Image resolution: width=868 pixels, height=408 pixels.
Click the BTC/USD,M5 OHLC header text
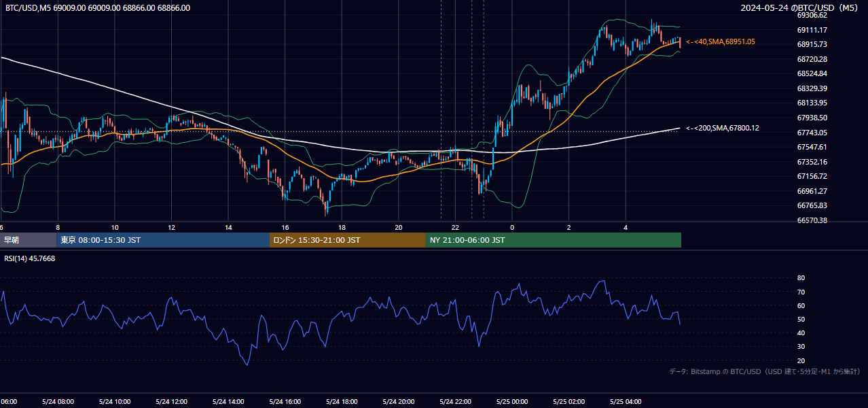click(x=98, y=8)
